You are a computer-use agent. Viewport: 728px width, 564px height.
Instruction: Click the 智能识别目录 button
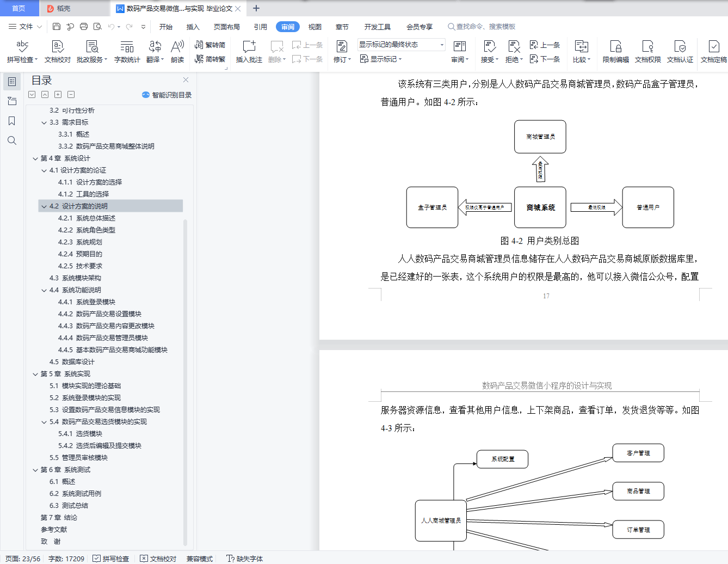click(166, 95)
